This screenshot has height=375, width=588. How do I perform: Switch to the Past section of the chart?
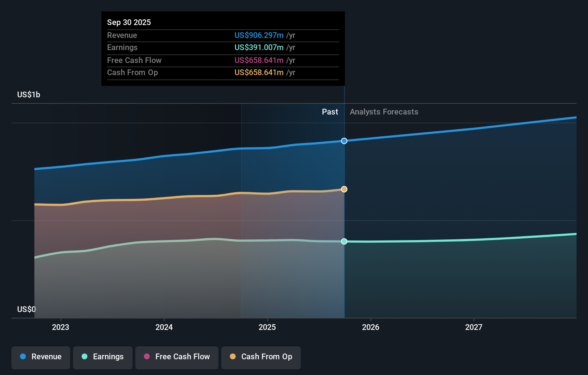pos(330,112)
